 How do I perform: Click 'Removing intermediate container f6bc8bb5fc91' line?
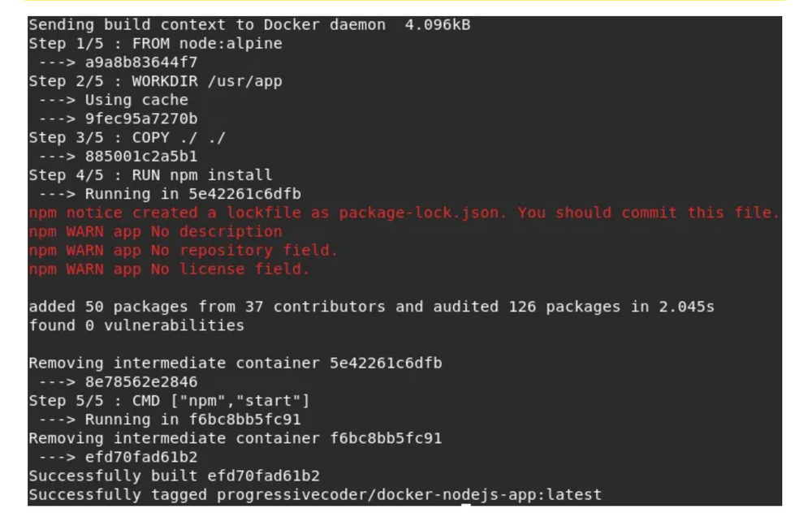click(235, 438)
